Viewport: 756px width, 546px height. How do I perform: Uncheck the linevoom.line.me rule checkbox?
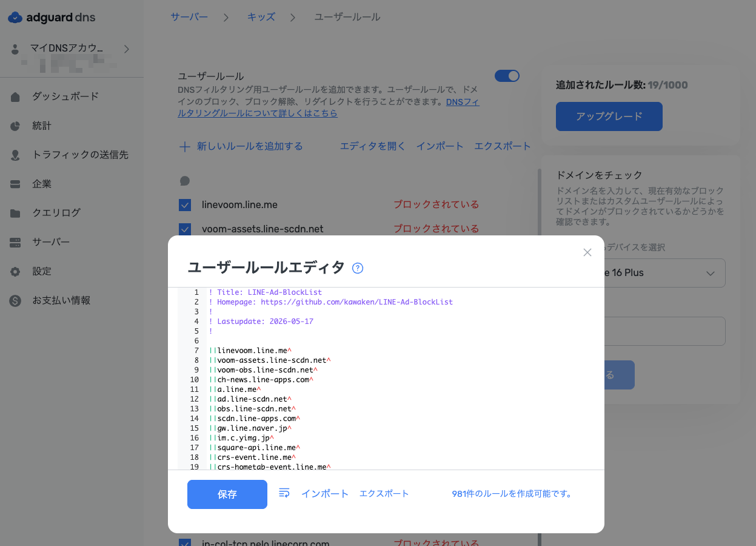click(185, 205)
